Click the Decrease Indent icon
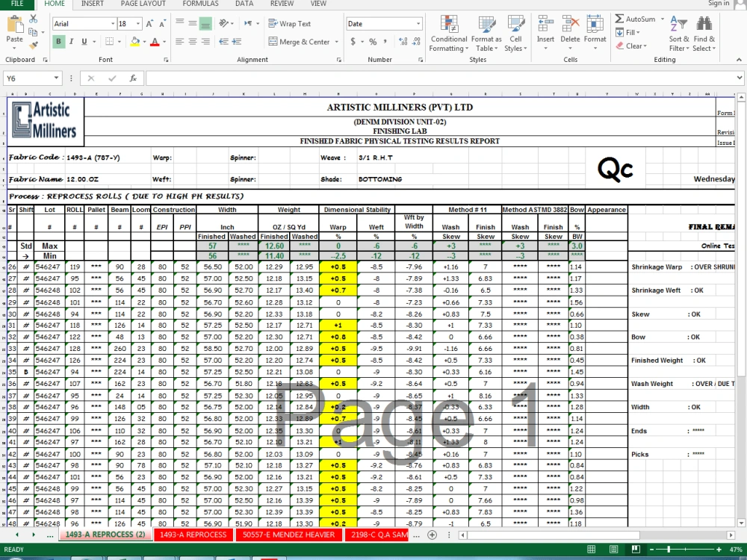This screenshot has width=747, height=560. 223,41
